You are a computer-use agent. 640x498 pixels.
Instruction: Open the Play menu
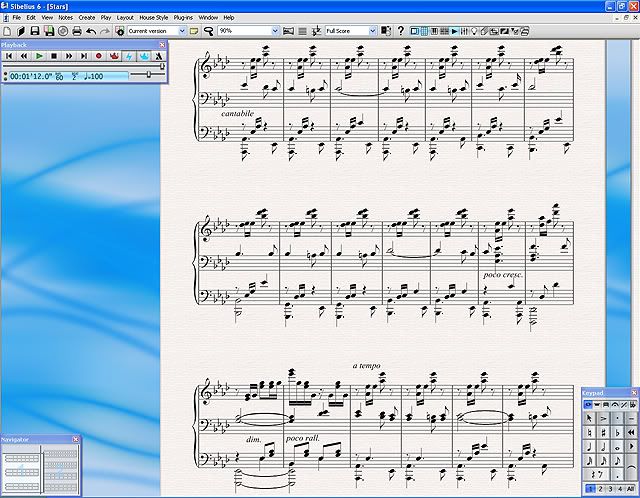106,18
